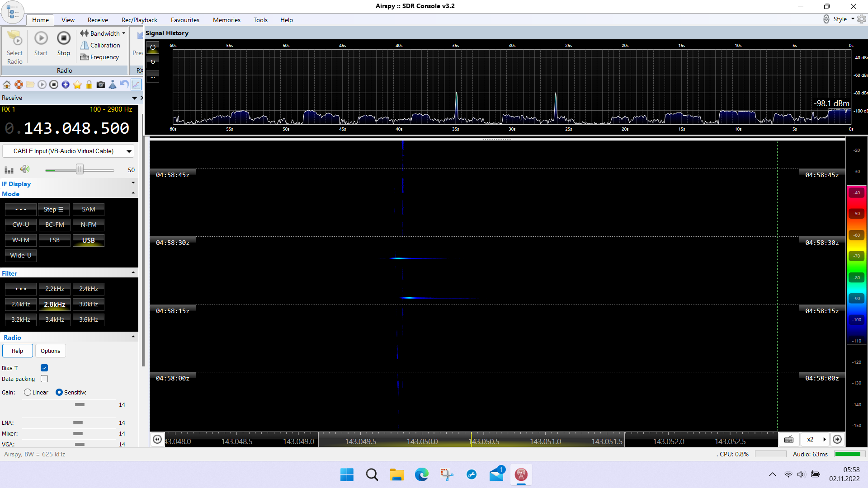Viewport: 868px width, 488px height.
Task: Open the Memories ribbon tab
Action: [x=226, y=20]
